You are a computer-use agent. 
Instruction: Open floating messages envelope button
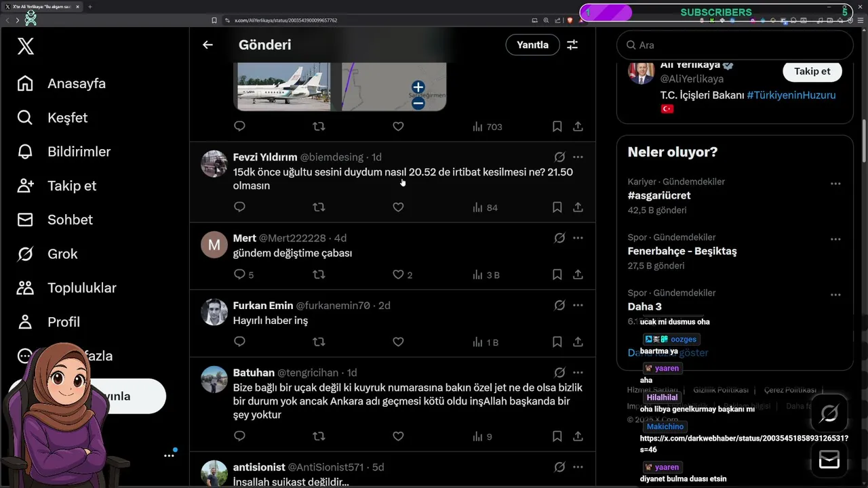[829, 460]
